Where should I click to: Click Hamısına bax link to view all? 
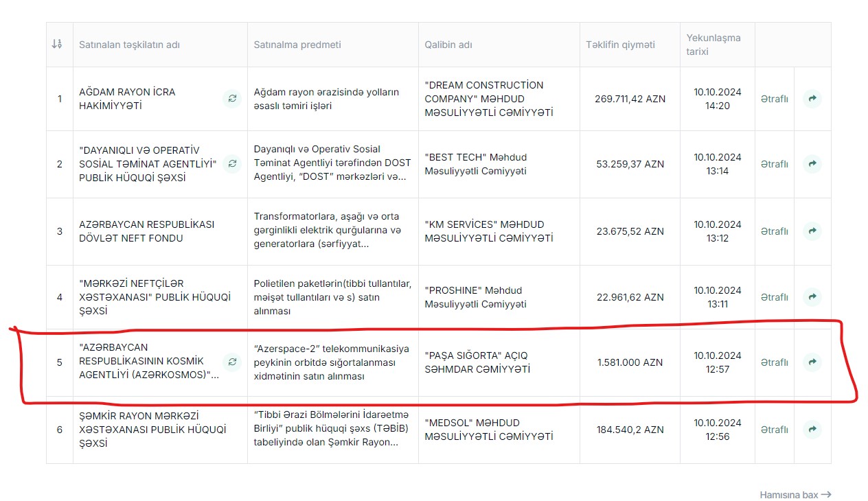click(x=795, y=494)
